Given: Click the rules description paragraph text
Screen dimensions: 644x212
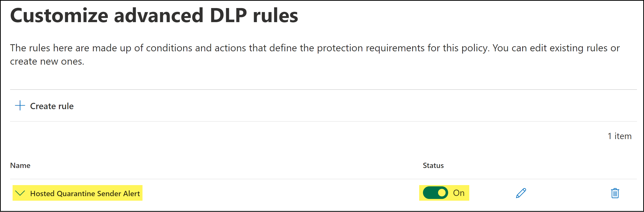Looking at the screenshot, I should (315, 48).
